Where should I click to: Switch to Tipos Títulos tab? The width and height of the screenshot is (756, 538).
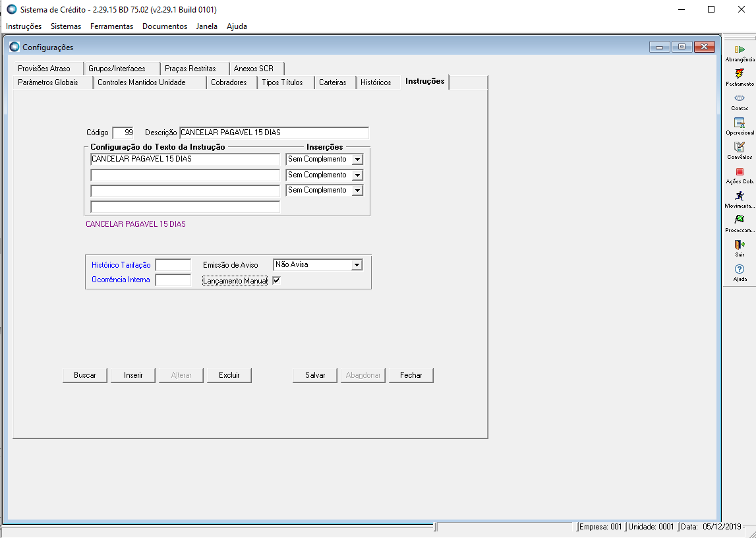[x=285, y=82]
